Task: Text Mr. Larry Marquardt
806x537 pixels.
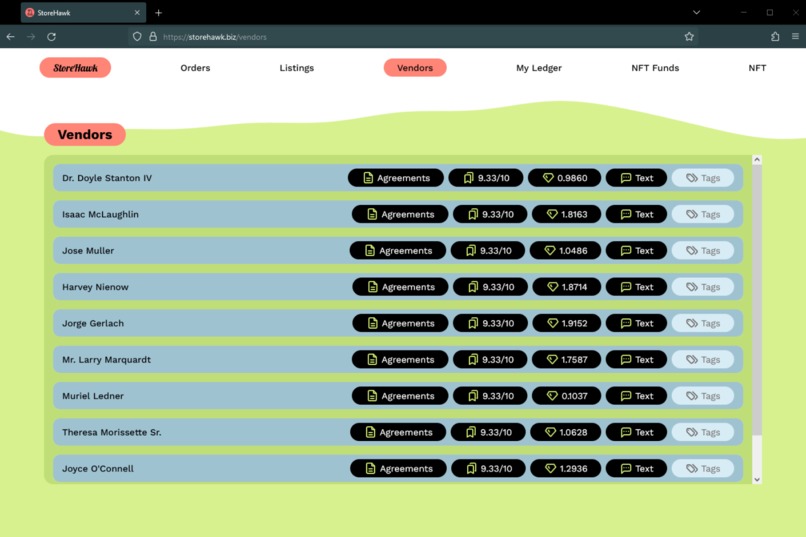Action: [636, 360]
